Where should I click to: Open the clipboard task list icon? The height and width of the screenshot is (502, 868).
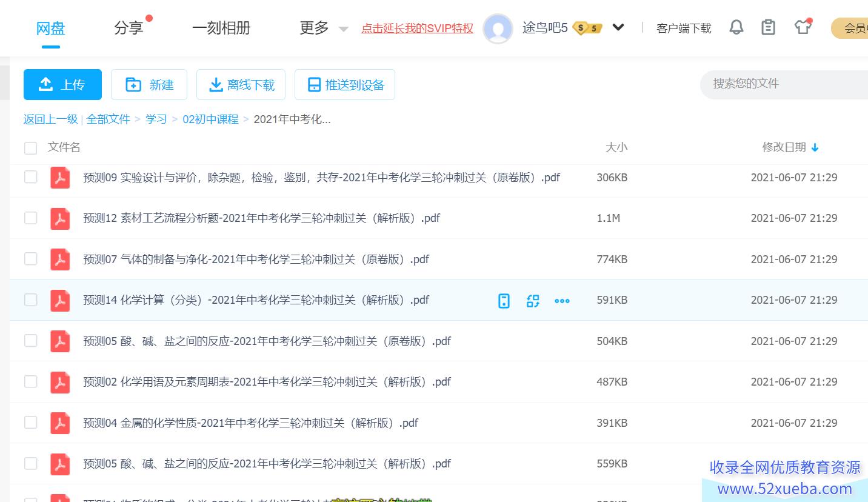pos(768,27)
